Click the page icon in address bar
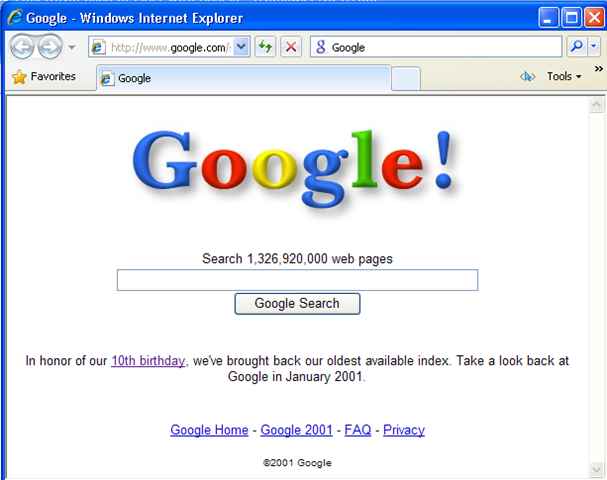Screen dimensions: 607x480 pyautogui.click(x=98, y=47)
